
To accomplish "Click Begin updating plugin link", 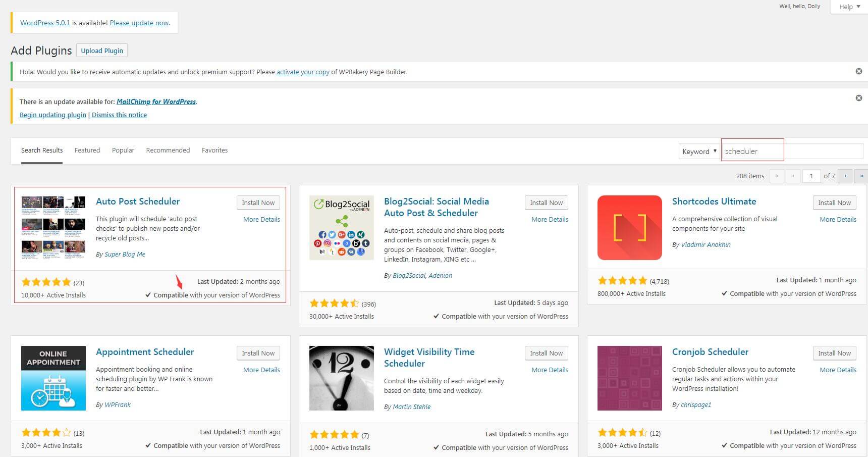I will click(53, 115).
